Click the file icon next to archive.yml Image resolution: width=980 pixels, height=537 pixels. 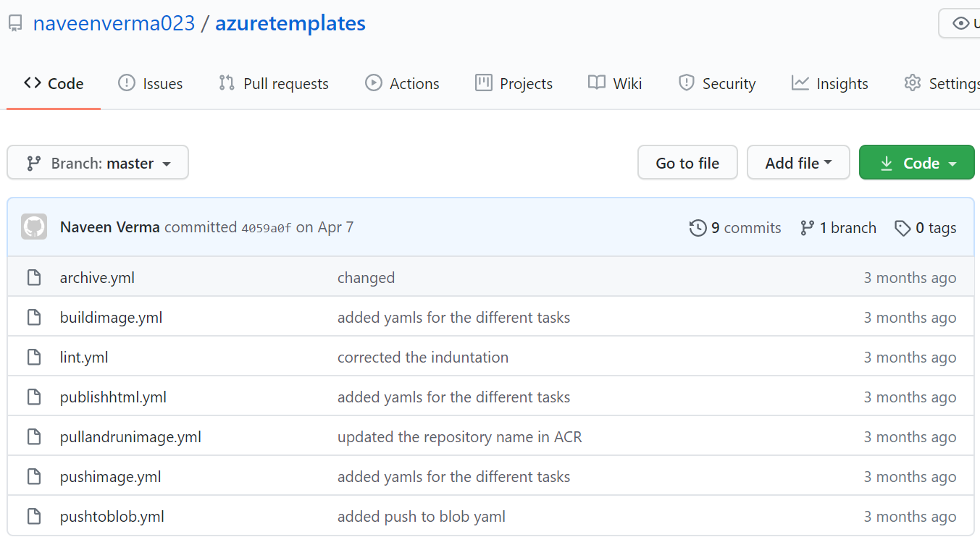(x=34, y=278)
